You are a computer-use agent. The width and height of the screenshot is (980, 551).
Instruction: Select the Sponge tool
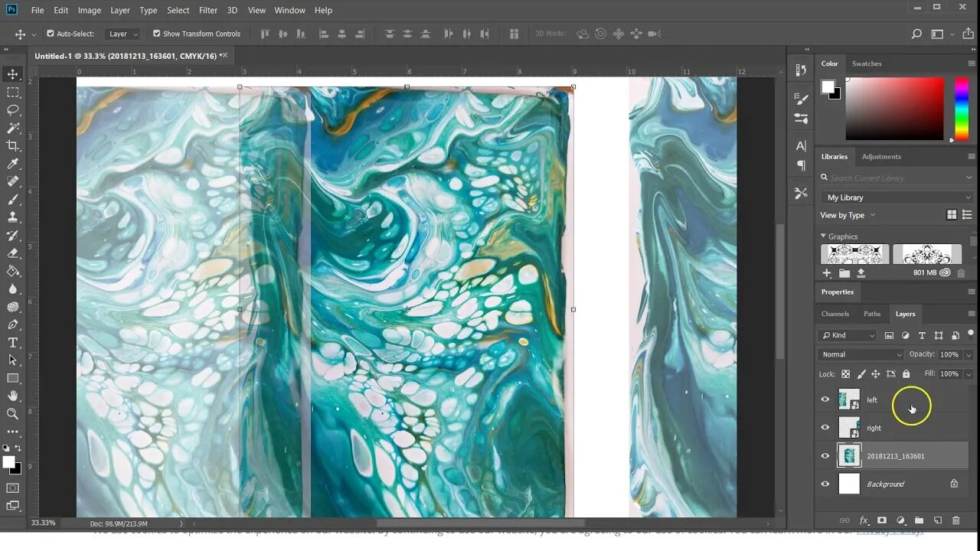(x=13, y=307)
